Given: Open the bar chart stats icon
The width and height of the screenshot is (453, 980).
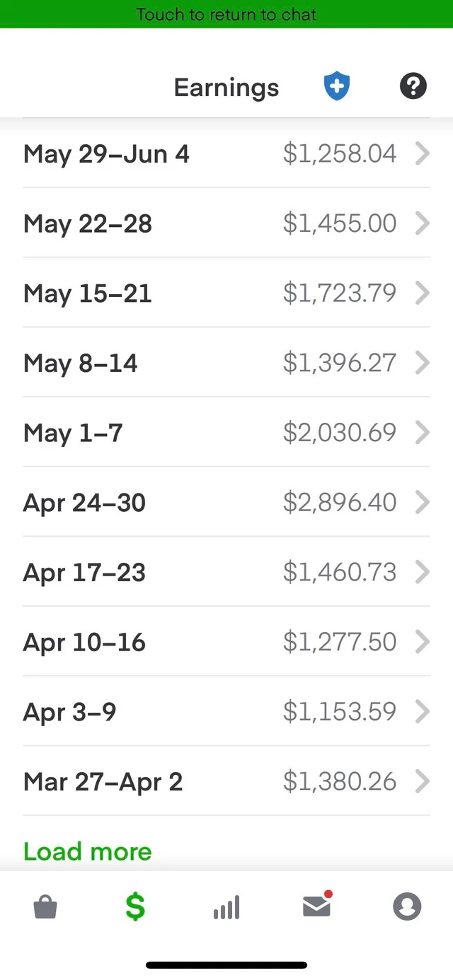Looking at the screenshot, I should click(x=225, y=907).
